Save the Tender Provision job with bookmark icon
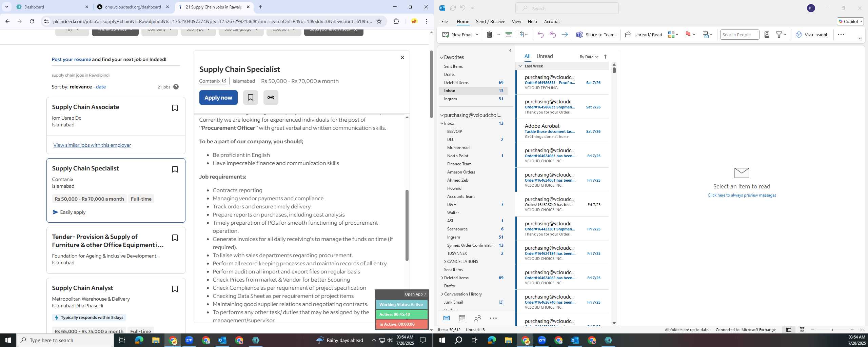The width and height of the screenshot is (868, 347). click(175, 238)
